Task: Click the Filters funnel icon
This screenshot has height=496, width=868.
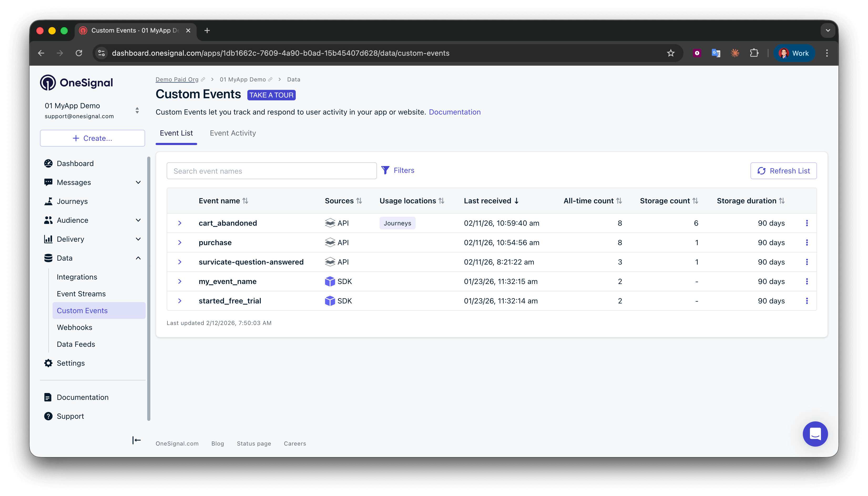Action: click(x=385, y=170)
